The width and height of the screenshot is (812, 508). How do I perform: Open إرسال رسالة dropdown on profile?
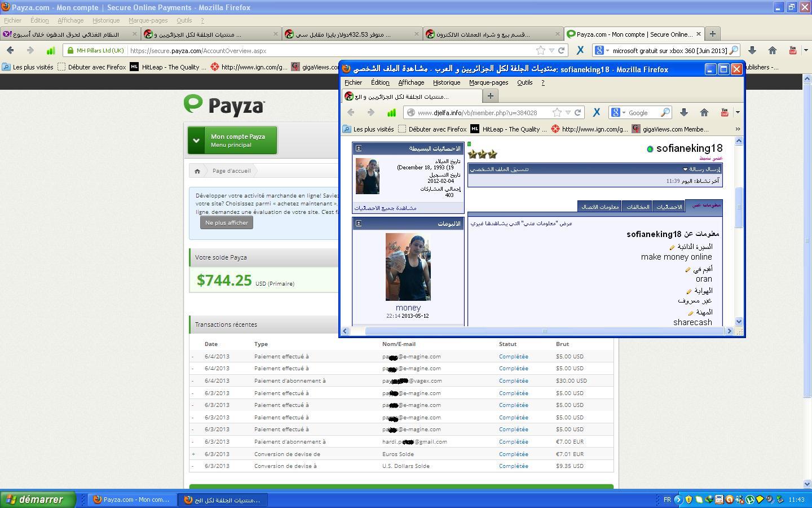tap(701, 169)
